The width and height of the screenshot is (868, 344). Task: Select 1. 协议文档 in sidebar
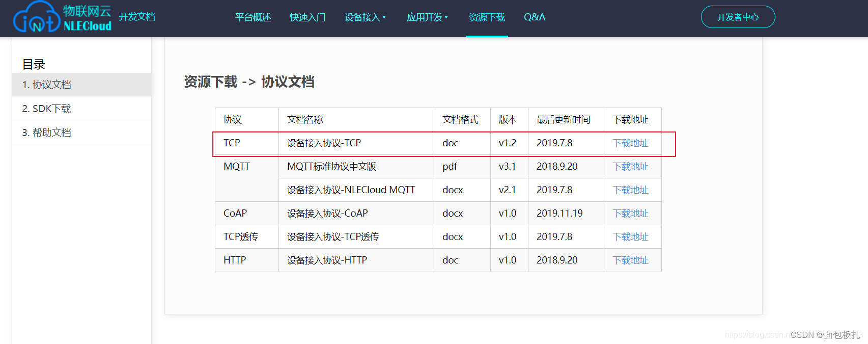81,85
